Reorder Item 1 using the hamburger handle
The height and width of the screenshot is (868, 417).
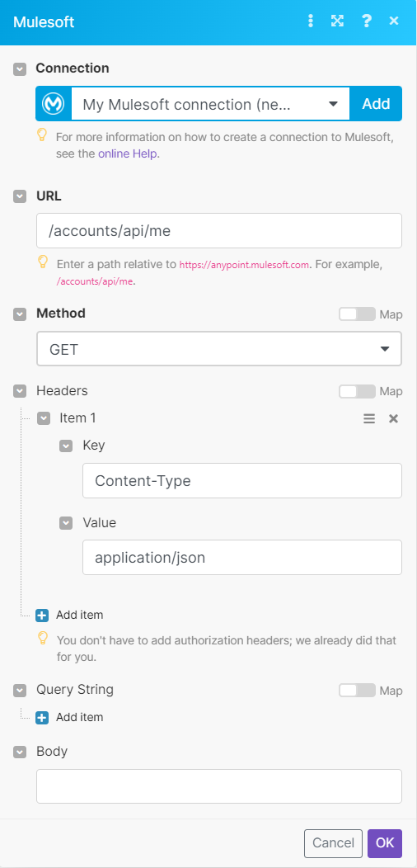pyautogui.click(x=369, y=418)
